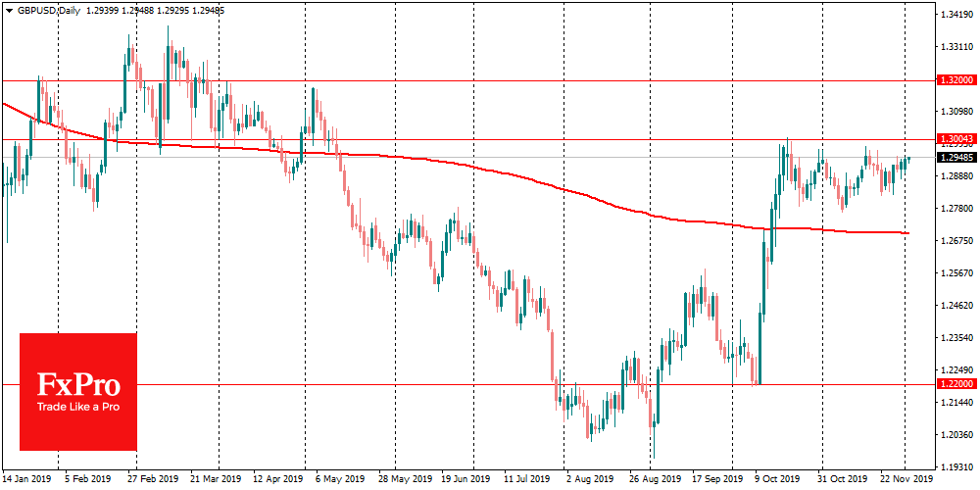Image resolution: width=980 pixels, height=490 pixels.
Task: Click the 14 Jan 2019 date label
Action: pos(26,480)
